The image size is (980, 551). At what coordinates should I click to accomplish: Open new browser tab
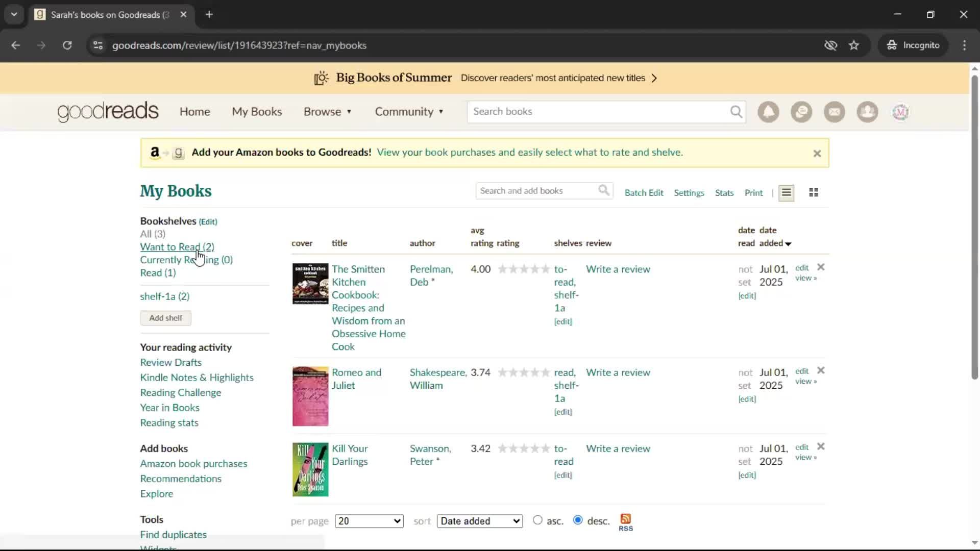click(209, 14)
